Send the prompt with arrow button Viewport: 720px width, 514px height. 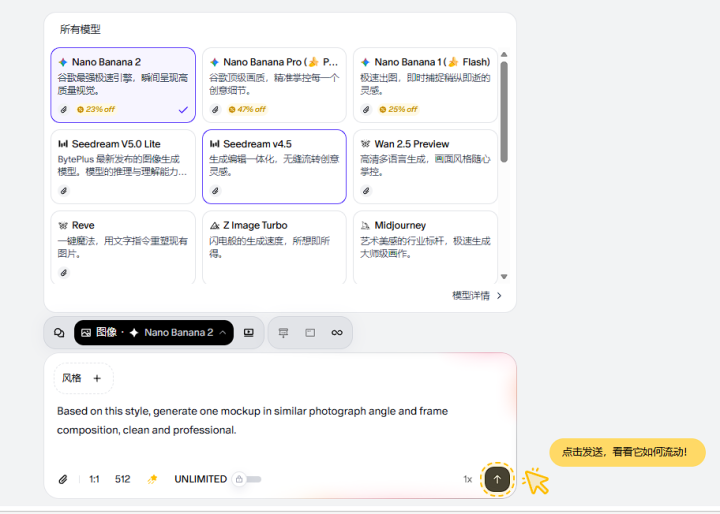click(x=497, y=479)
